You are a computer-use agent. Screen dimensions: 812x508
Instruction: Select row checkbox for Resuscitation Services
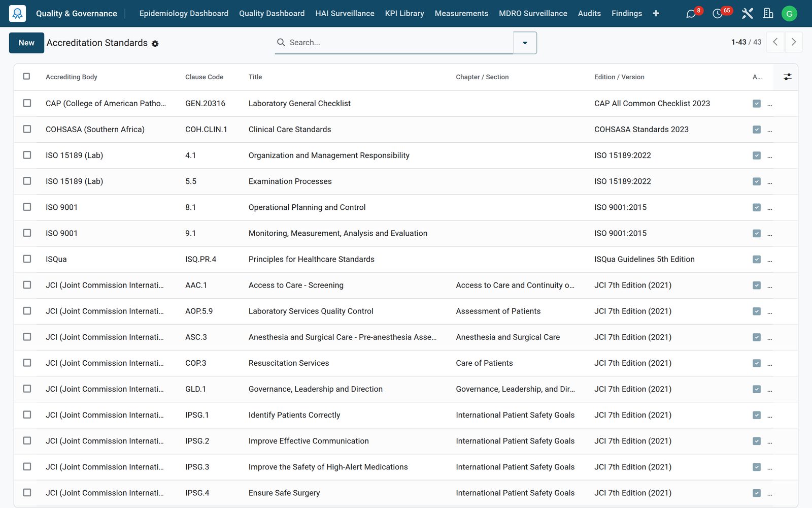27,363
